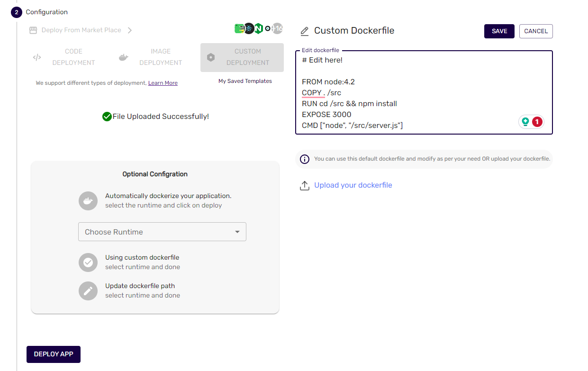Click the info circle icon in the notice bar

click(305, 159)
